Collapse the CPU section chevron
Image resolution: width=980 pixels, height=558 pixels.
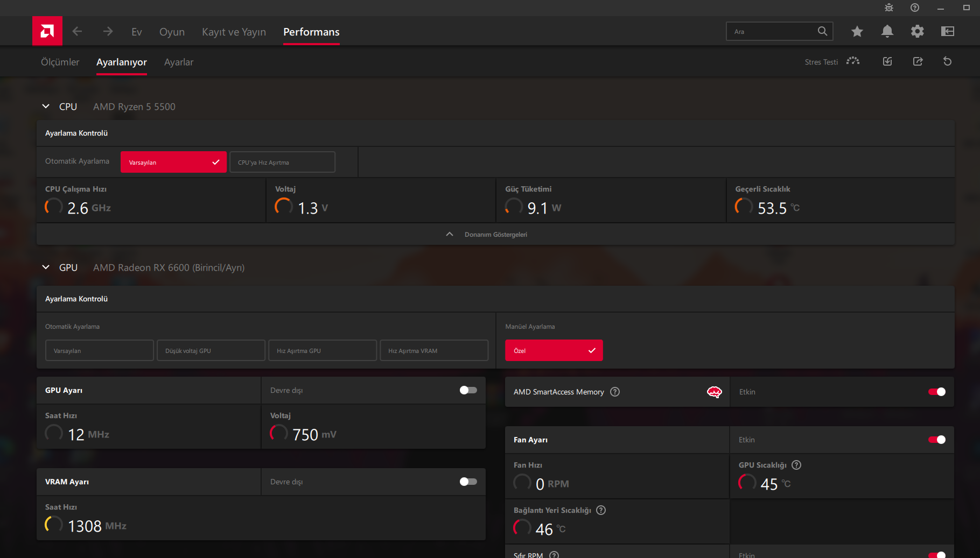coord(46,107)
